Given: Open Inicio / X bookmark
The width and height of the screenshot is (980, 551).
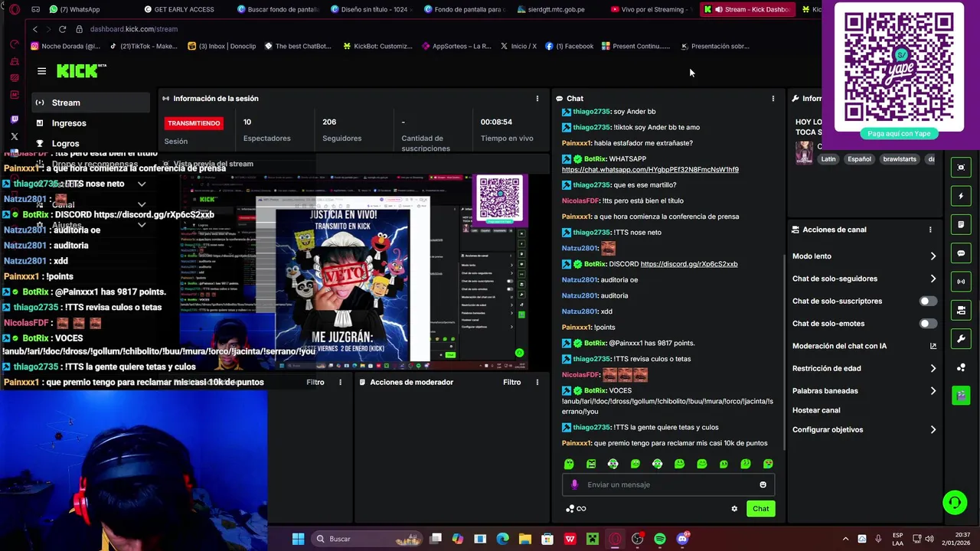Looking at the screenshot, I should [x=518, y=46].
